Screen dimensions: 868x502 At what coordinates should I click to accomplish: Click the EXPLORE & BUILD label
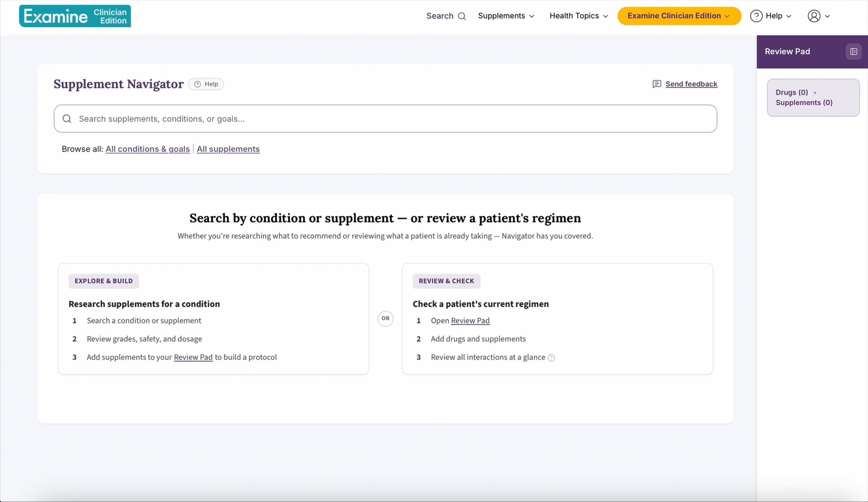[x=104, y=281]
